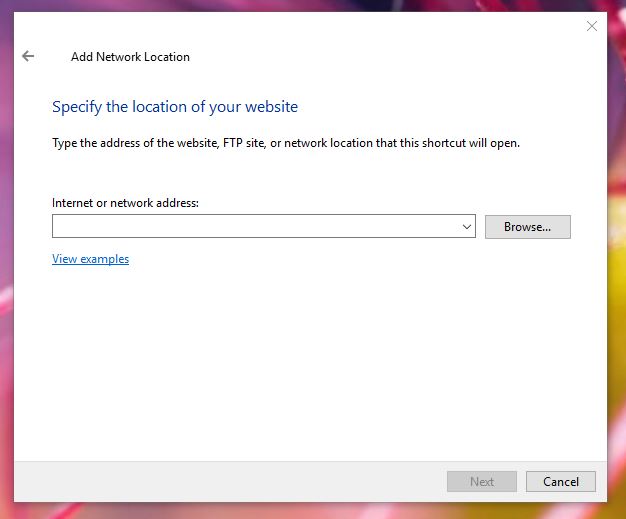Screen dimensions: 626x519
Task: Click the back arrow in the wizard
Action: click(28, 57)
